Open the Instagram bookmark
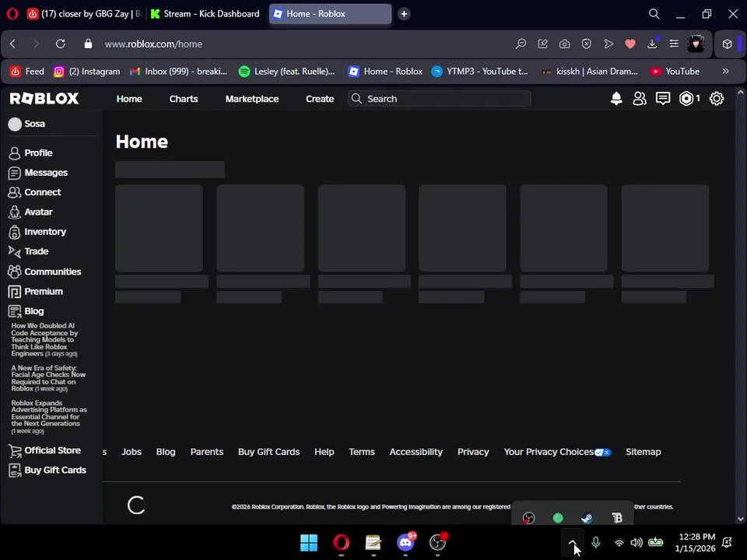Screen dimensions: 747x560 (x=86, y=72)
